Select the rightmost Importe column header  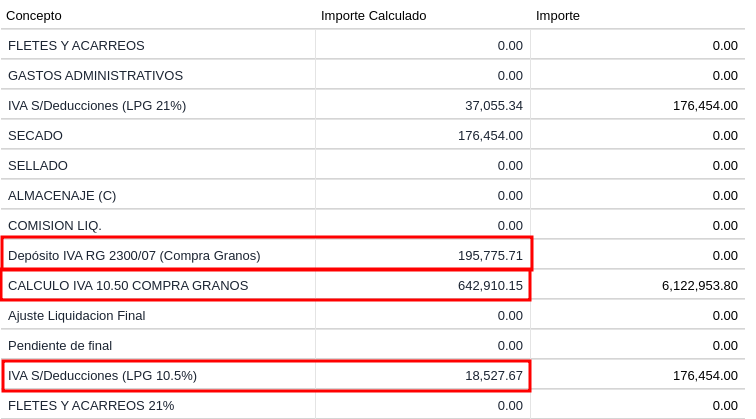pyautogui.click(x=558, y=15)
